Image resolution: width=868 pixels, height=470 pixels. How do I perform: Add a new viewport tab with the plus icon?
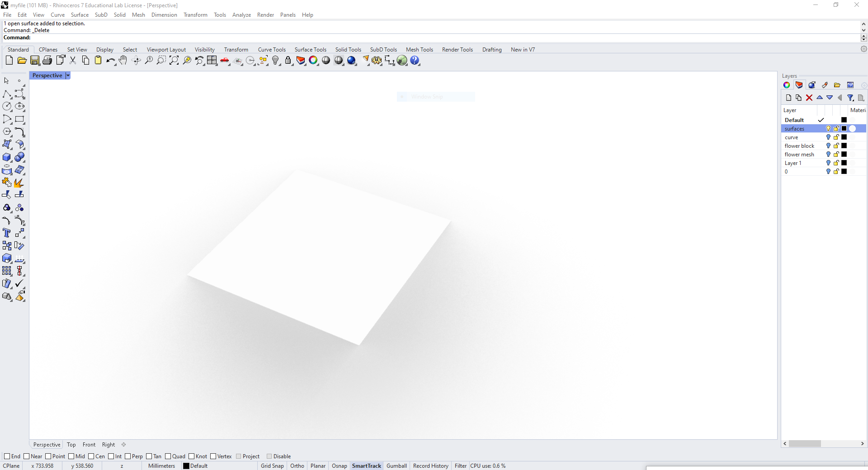(x=123, y=445)
